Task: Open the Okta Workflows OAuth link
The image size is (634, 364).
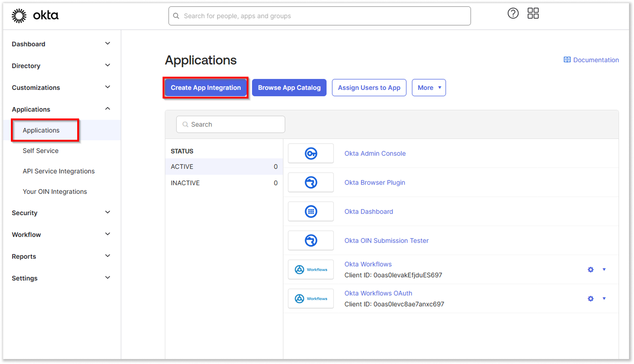Action: (x=378, y=293)
